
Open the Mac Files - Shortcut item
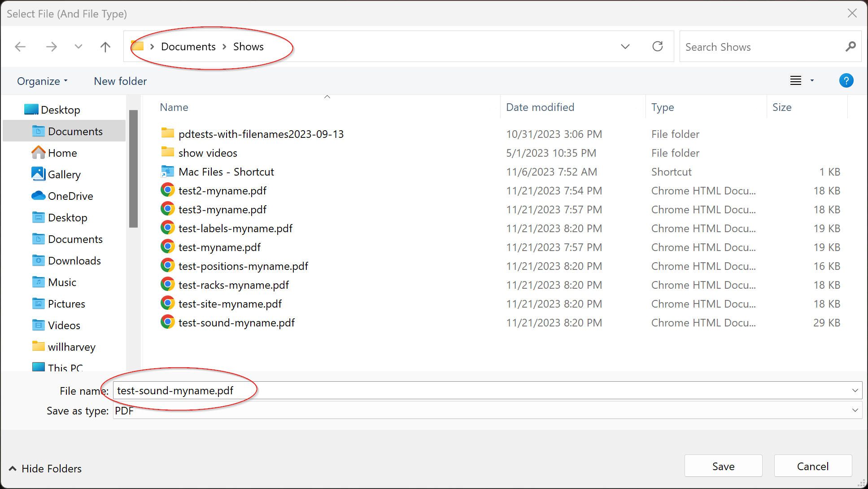pyautogui.click(x=226, y=172)
